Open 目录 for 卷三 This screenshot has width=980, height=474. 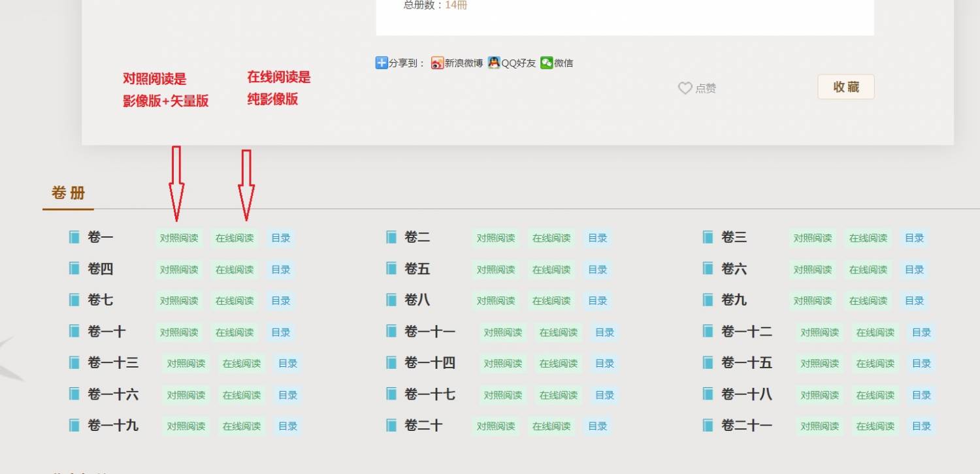point(914,238)
